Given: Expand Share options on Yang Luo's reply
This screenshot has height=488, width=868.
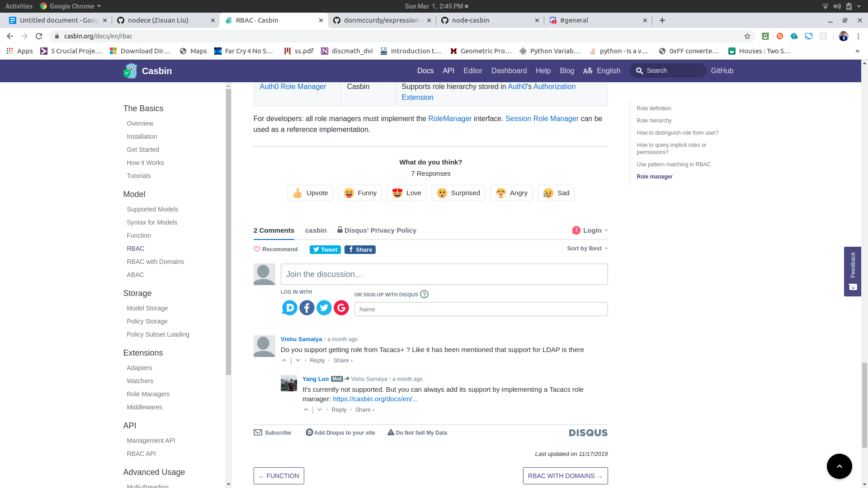Looking at the screenshot, I should [364, 409].
